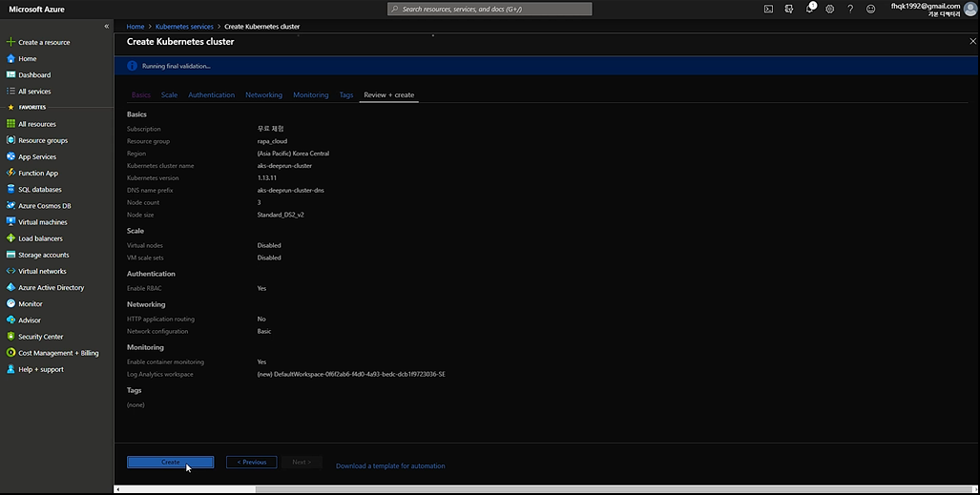Click the DefaultWorkspace log analytics value
This screenshot has height=495, width=980.
point(351,375)
